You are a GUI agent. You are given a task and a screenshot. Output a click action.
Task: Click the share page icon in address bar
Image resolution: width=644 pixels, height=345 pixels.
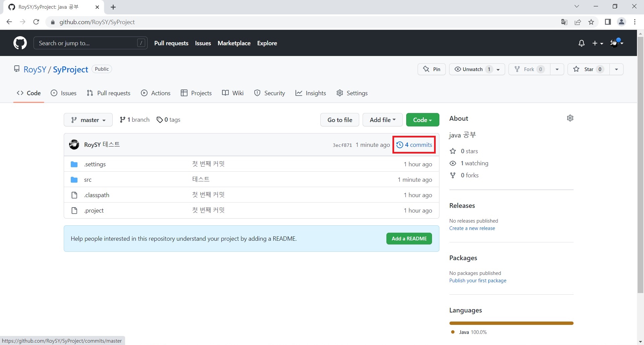coord(578,22)
